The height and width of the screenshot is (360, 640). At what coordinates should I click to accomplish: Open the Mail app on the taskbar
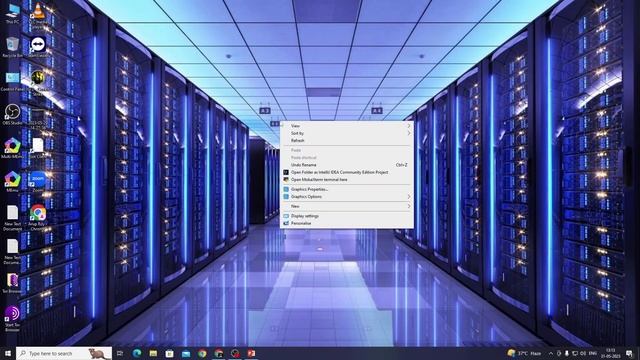(186, 353)
